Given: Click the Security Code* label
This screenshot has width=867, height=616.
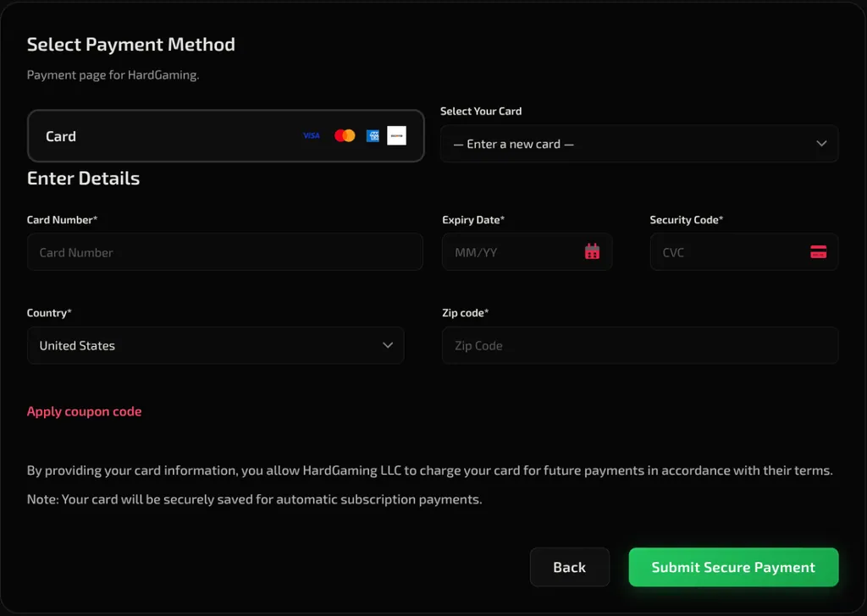Looking at the screenshot, I should [686, 220].
